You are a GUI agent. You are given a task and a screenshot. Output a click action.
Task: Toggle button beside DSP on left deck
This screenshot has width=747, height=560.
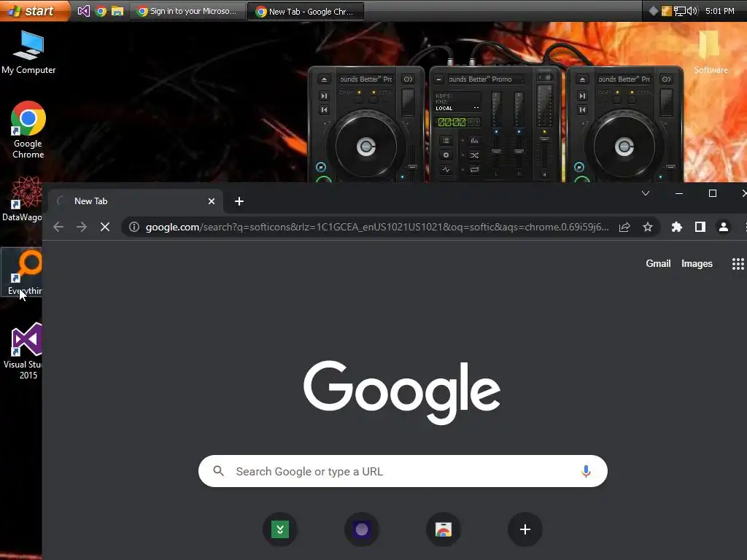[373, 100]
